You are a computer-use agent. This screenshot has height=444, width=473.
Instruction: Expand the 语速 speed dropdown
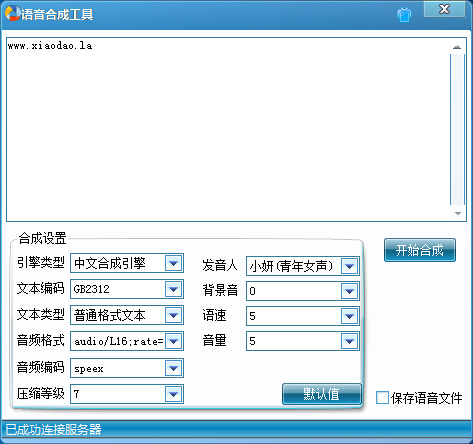click(349, 316)
